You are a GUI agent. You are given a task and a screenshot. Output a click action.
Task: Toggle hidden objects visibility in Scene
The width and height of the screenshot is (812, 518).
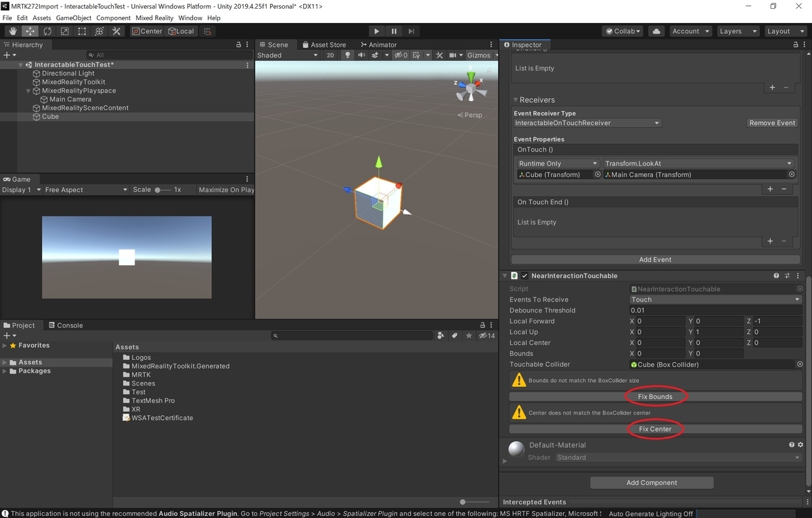pos(401,55)
